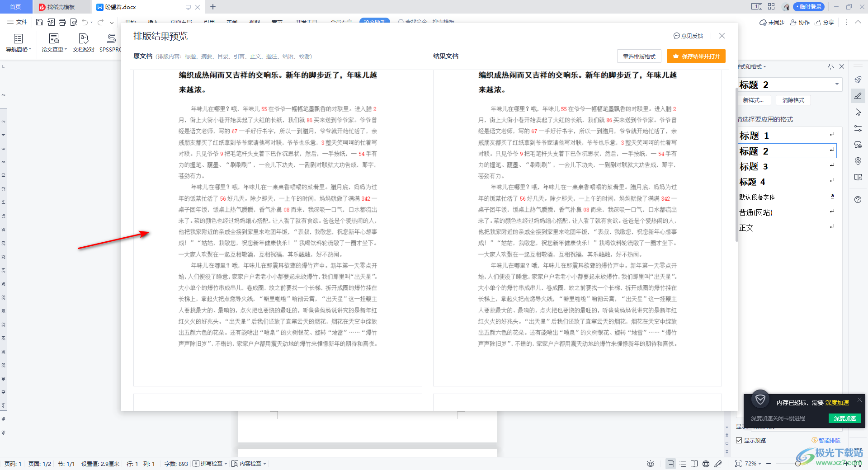868x470 pixels.
Task: Open the more options kebab menu top right
Action: point(846,22)
